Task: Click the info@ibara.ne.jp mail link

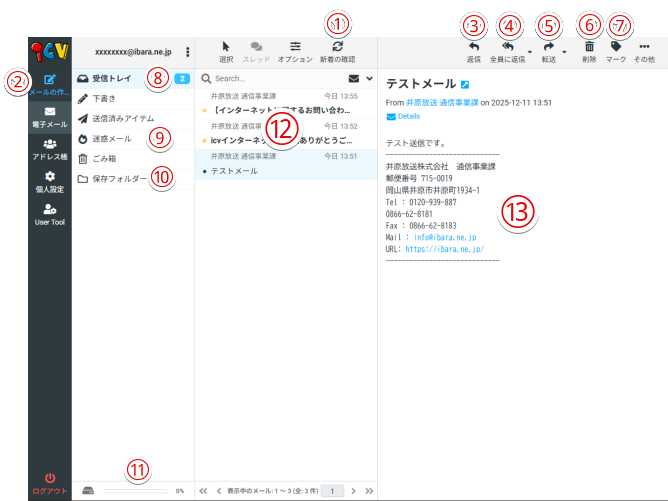Action: (x=445, y=237)
